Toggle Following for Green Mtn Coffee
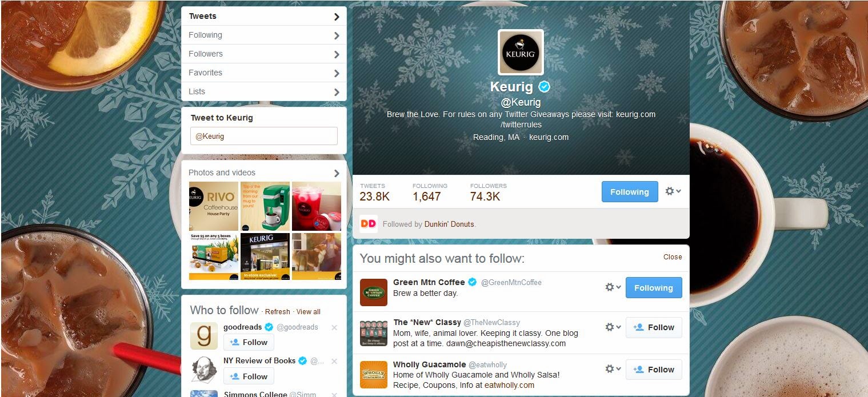868x397 pixels. point(654,288)
